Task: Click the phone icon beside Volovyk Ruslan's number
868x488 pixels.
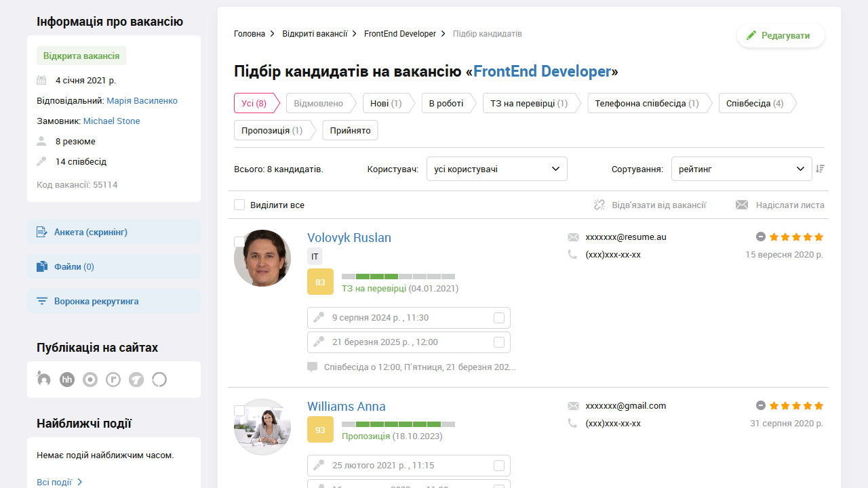Action: 573,254
